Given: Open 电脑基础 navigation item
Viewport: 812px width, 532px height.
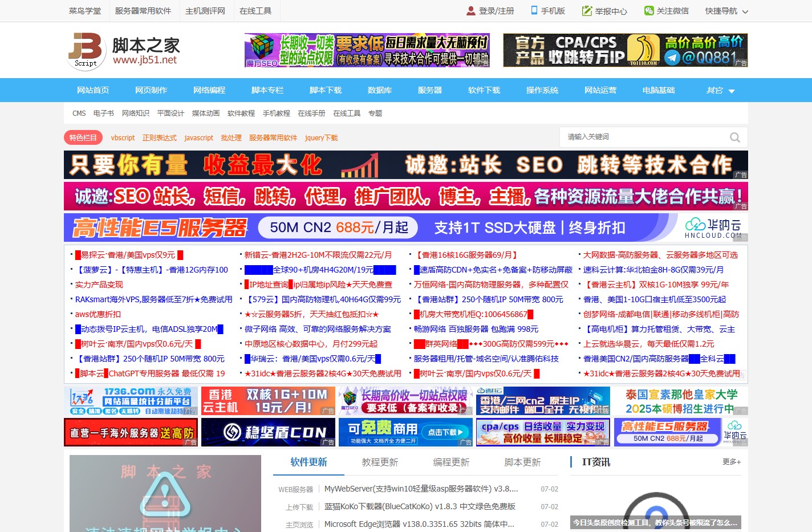Looking at the screenshot, I should pyautogui.click(x=659, y=90).
